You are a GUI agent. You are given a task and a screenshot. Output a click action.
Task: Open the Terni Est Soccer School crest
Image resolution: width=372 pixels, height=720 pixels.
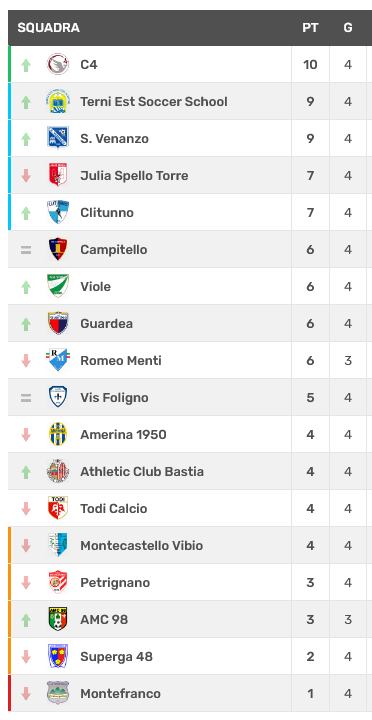58,101
